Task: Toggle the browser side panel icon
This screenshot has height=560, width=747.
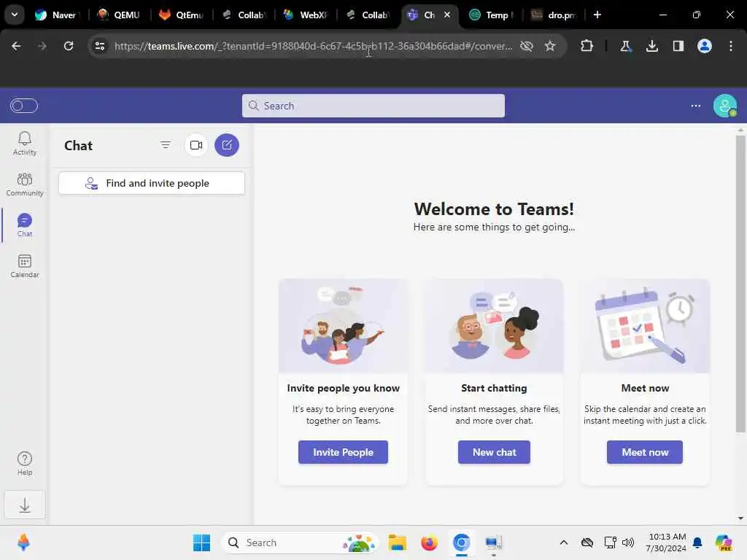Action: coord(678,46)
